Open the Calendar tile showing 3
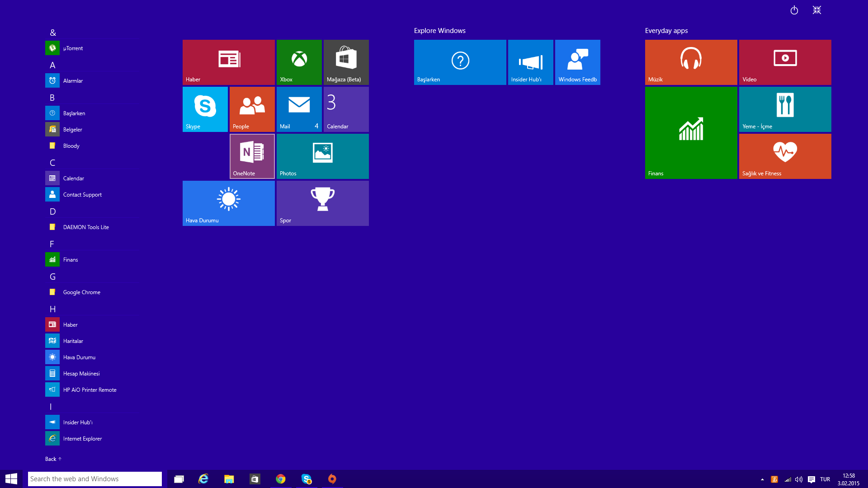868x488 pixels. [346, 109]
